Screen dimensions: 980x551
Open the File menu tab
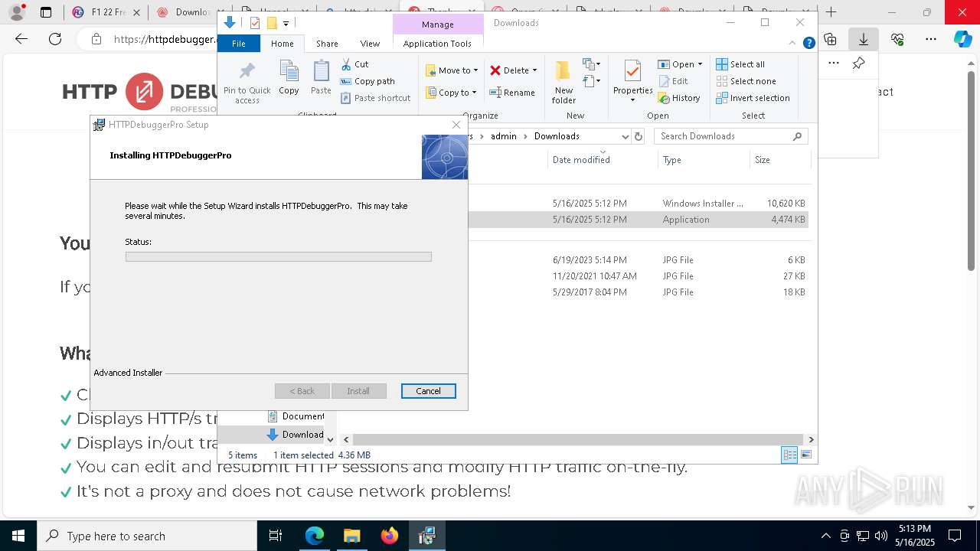(239, 44)
